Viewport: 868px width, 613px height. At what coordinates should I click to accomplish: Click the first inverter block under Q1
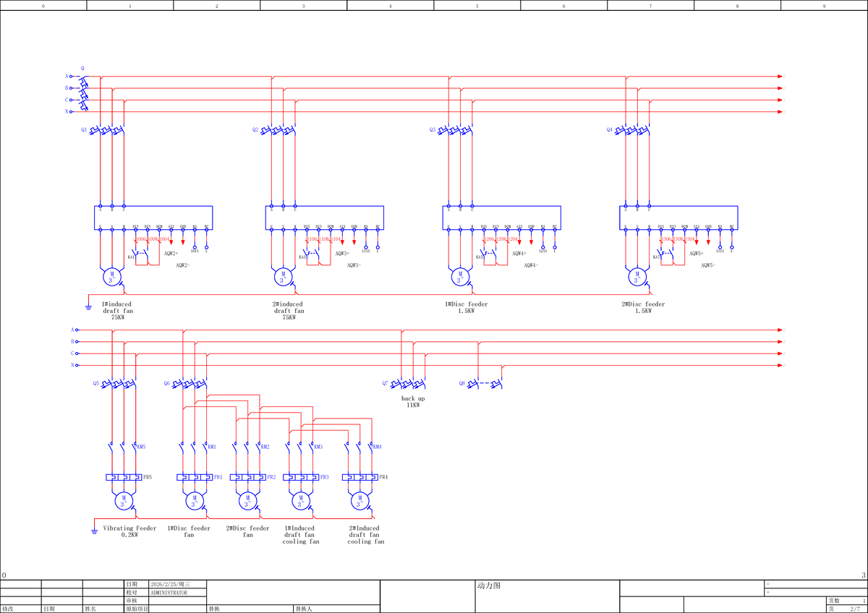tap(153, 218)
